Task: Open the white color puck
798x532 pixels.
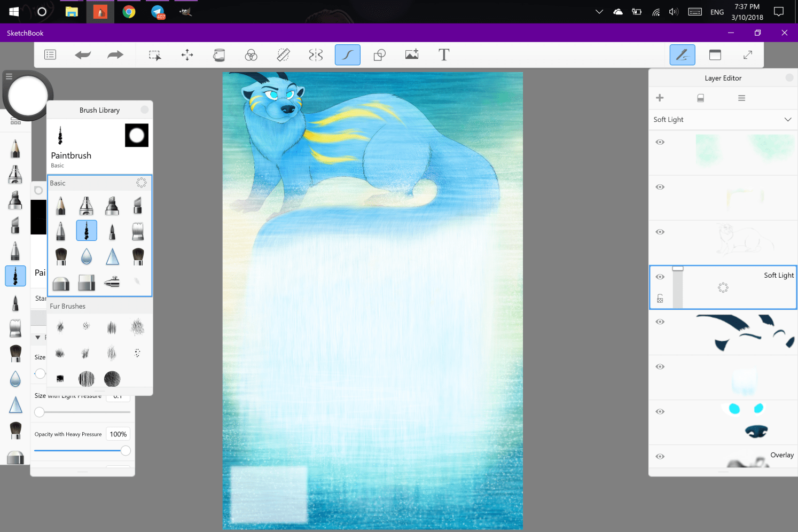Action: point(28,96)
